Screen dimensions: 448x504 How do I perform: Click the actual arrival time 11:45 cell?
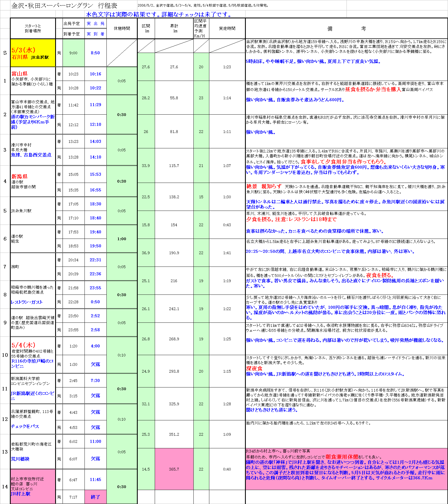click(x=95, y=480)
